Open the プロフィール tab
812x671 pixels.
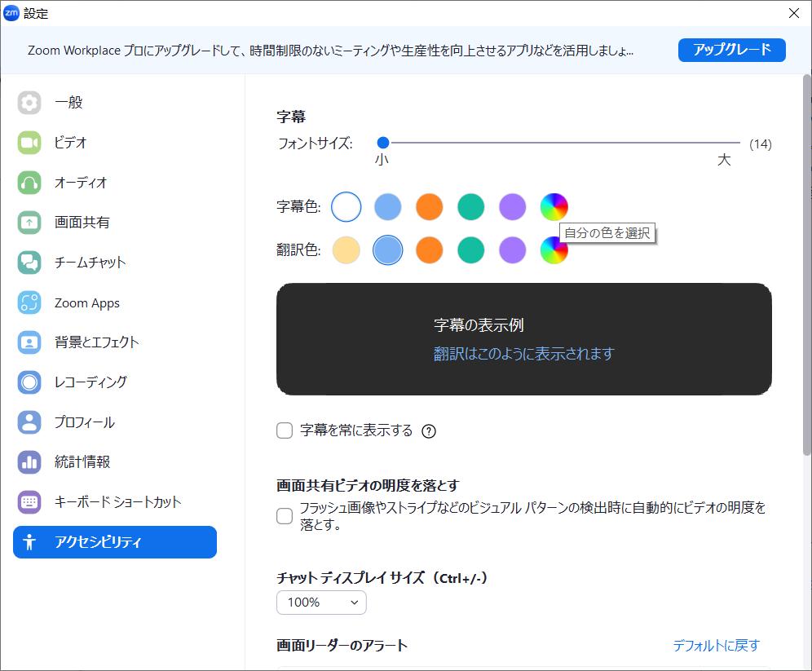tap(115, 422)
